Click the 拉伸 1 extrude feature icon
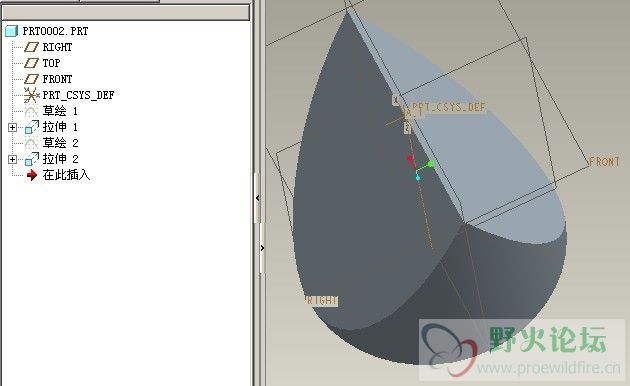The image size is (630, 386). pyautogui.click(x=32, y=127)
